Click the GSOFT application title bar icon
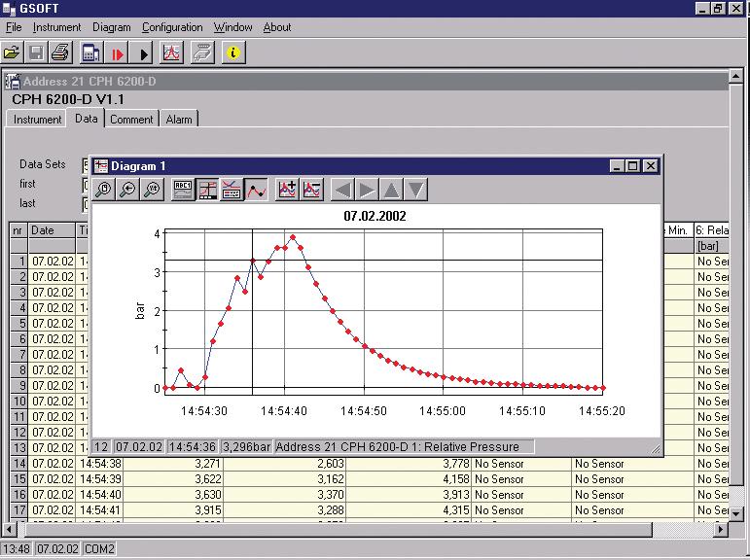The width and height of the screenshot is (750, 560). (9, 8)
